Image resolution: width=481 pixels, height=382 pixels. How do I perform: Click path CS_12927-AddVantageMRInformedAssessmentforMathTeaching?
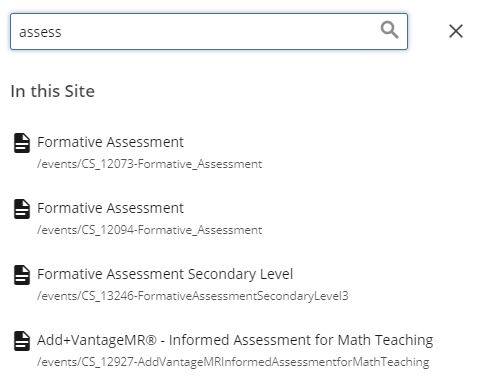tap(233, 362)
